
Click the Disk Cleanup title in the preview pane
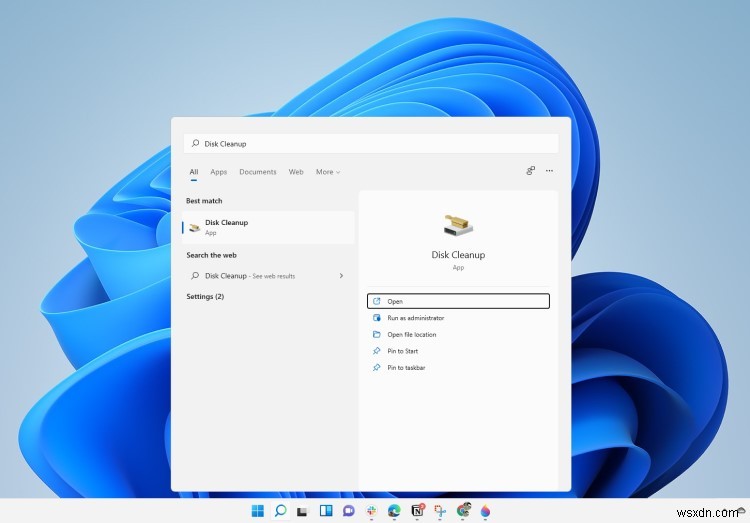(458, 255)
